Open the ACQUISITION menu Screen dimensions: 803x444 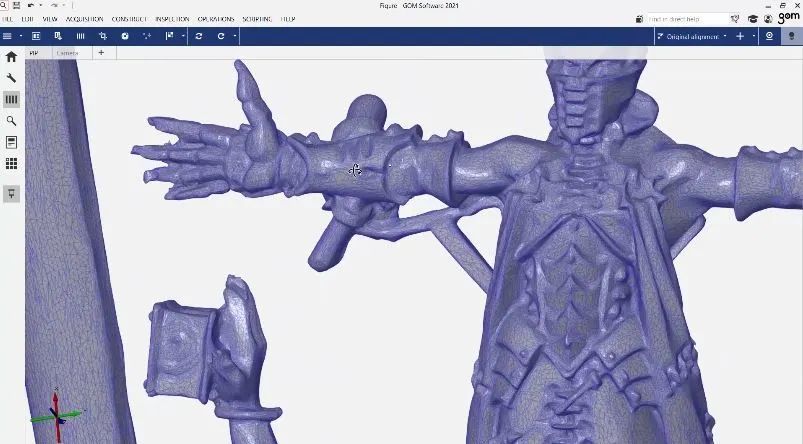[x=84, y=19]
